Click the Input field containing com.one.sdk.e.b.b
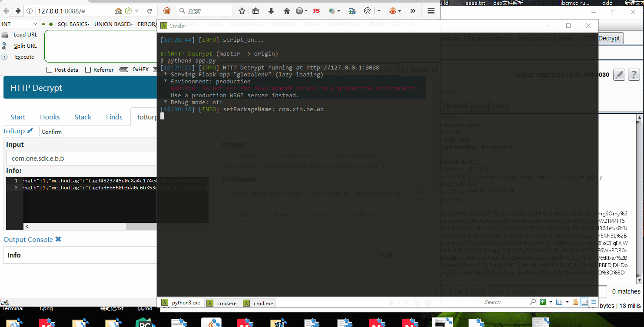This screenshot has width=644, height=327. [x=82, y=159]
